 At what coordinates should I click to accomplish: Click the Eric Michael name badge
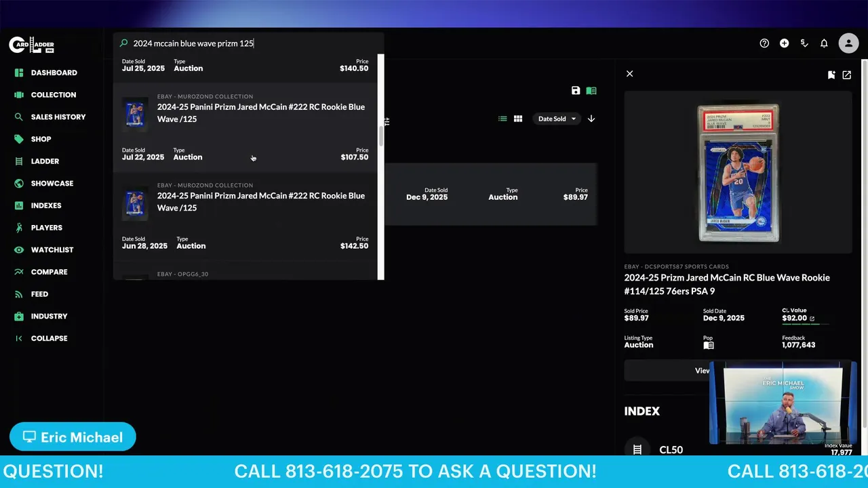pos(73,437)
